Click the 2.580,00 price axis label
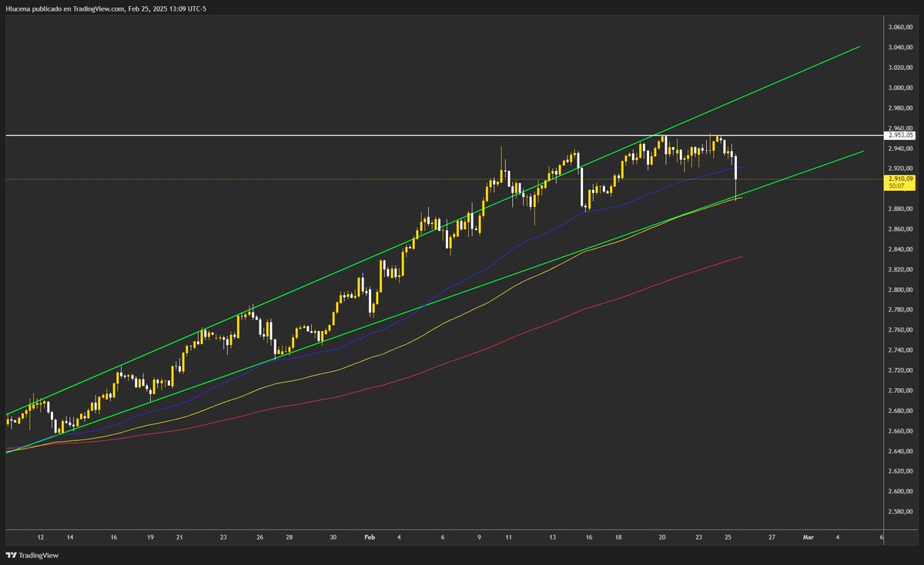This screenshot has width=924, height=565. pos(899,511)
